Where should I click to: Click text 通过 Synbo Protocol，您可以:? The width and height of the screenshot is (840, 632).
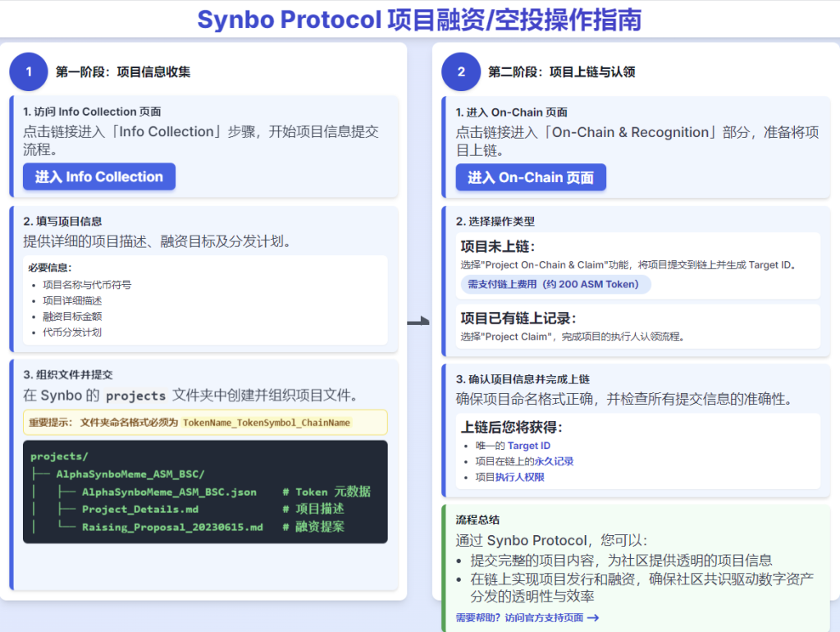click(x=552, y=540)
